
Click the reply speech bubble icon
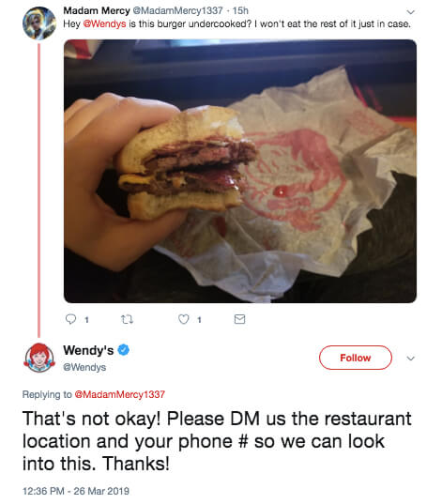pos(70,319)
